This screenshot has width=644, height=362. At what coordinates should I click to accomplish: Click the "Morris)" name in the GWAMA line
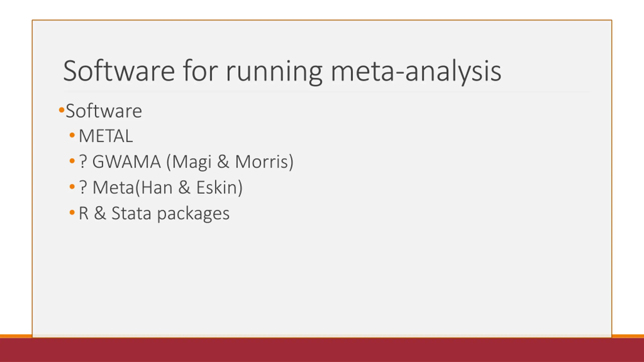pyautogui.click(x=264, y=161)
